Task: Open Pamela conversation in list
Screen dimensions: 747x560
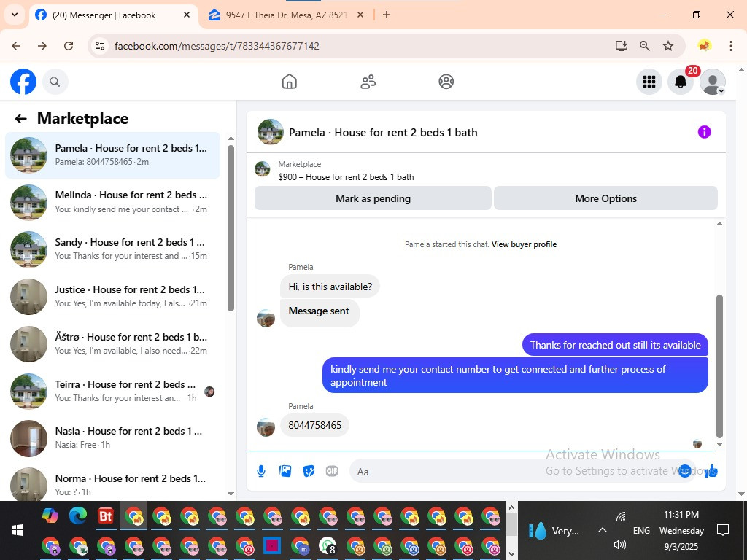Action: [x=113, y=155]
